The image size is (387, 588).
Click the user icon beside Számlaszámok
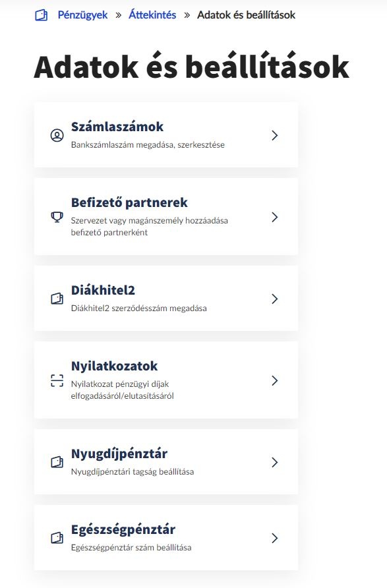point(57,135)
